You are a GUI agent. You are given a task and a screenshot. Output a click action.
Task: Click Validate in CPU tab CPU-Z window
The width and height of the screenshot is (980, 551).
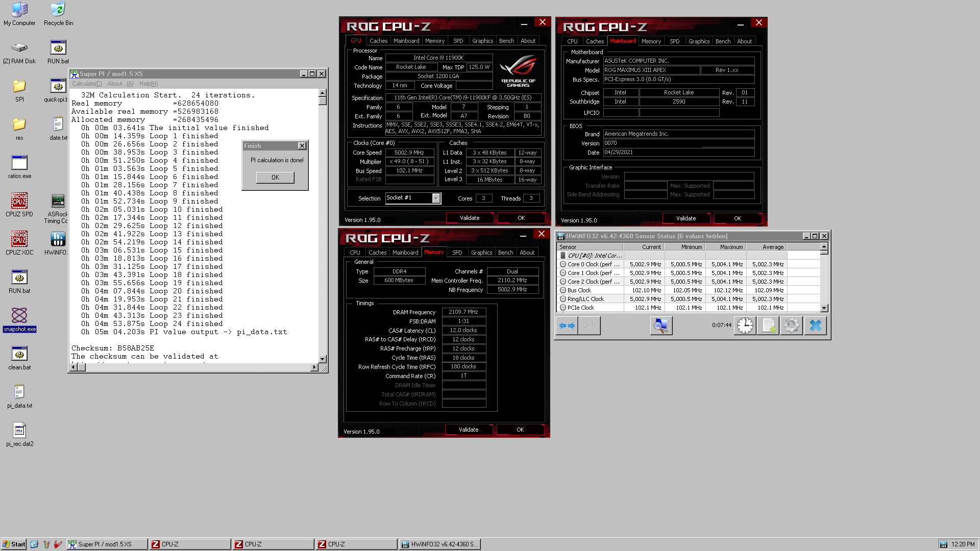[470, 218]
